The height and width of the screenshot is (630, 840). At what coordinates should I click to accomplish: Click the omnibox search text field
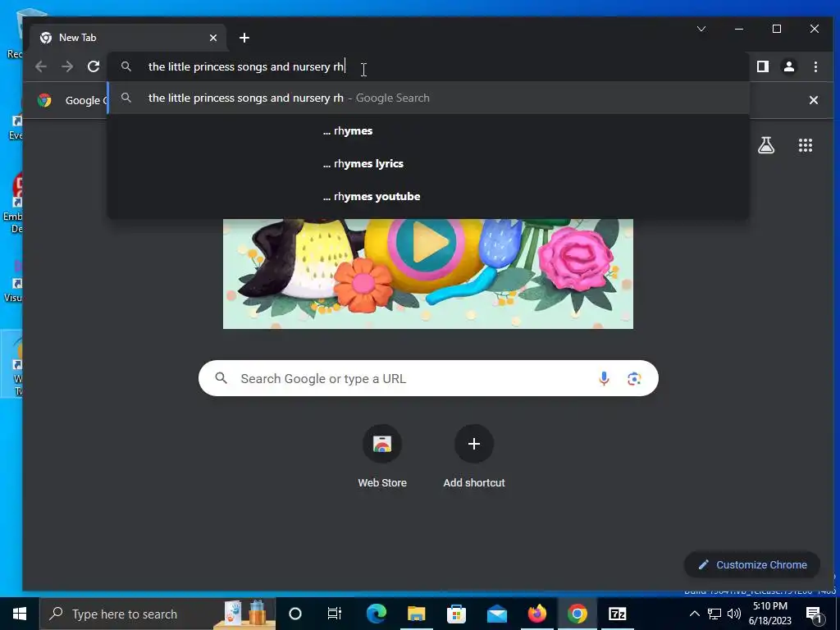coord(428,66)
